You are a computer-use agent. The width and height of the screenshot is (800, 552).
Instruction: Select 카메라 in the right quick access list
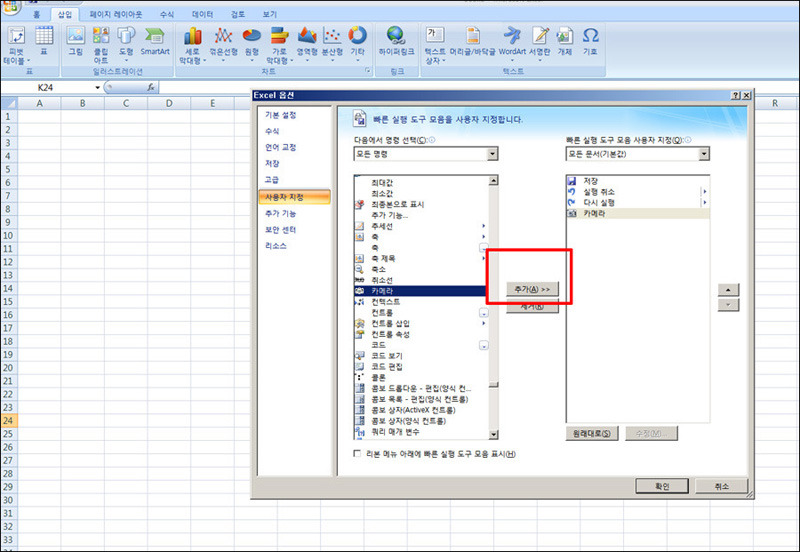pyautogui.click(x=638, y=213)
